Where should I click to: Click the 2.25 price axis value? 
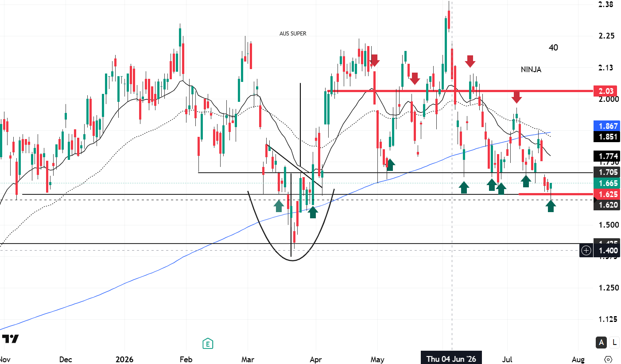coord(605,36)
